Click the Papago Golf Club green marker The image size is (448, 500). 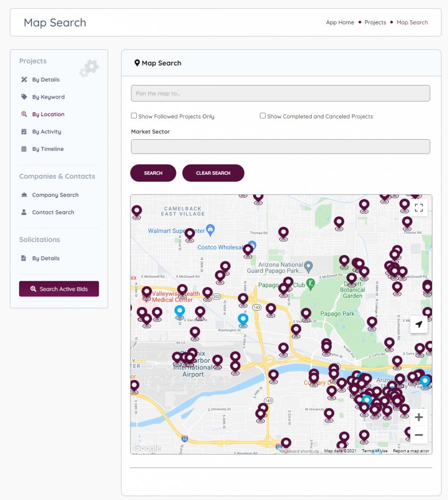click(310, 284)
